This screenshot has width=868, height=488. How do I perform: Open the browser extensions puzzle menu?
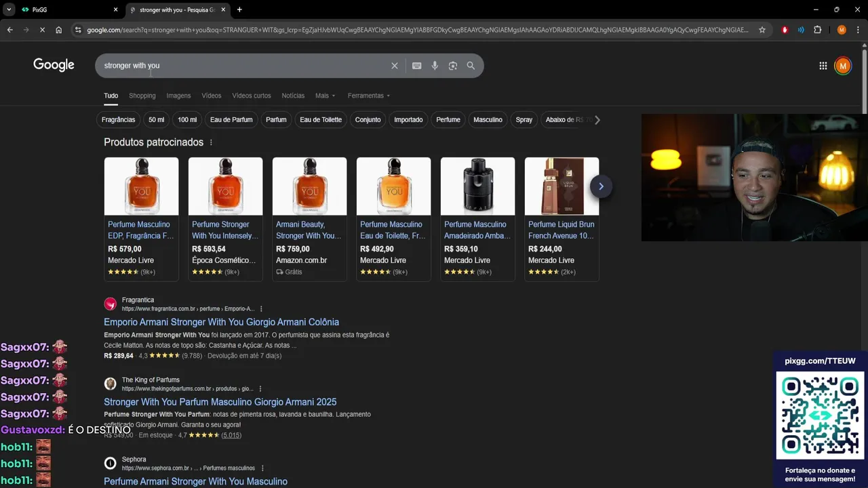pyautogui.click(x=817, y=30)
